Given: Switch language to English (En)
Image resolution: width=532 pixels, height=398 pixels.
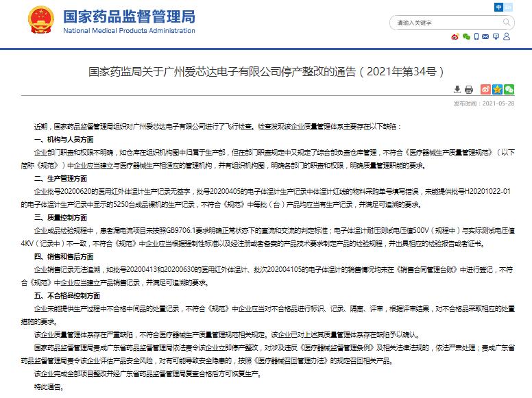Looking at the screenshot, I should [508, 7].
